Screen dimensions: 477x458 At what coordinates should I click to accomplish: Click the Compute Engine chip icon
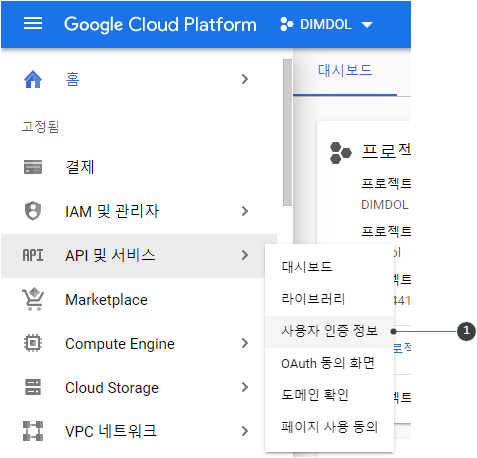tap(33, 343)
